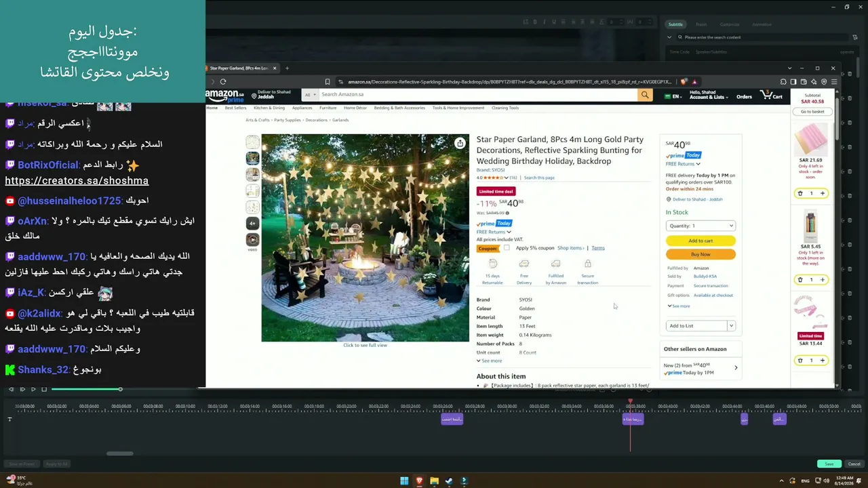The width and height of the screenshot is (868, 488).
Task: Open the volume control in system tray
Action: [x=827, y=481]
